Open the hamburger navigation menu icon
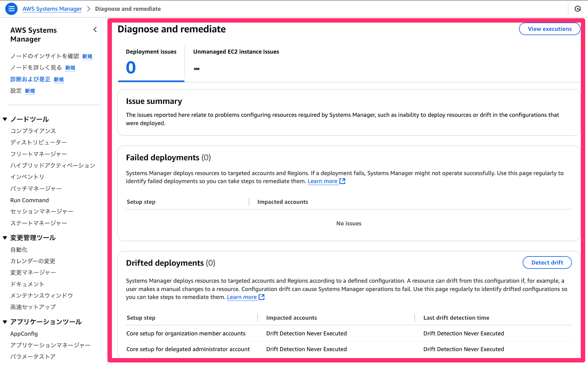Viewport: 588px width, 365px height. pyautogui.click(x=11, y=9)
